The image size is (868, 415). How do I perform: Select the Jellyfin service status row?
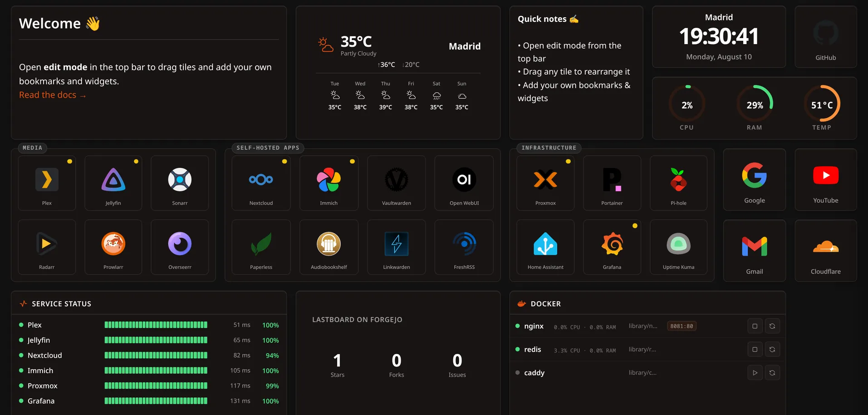(x=149, y=340)
